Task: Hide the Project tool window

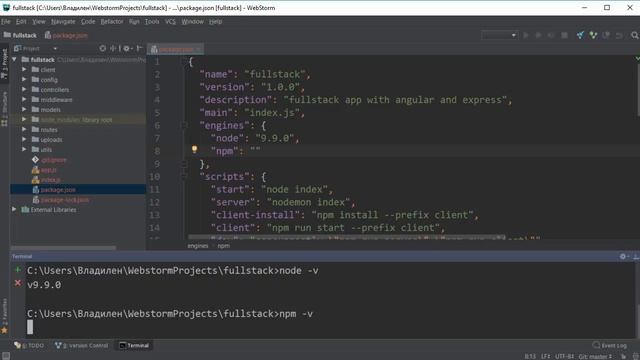Action: coord(139,48)
